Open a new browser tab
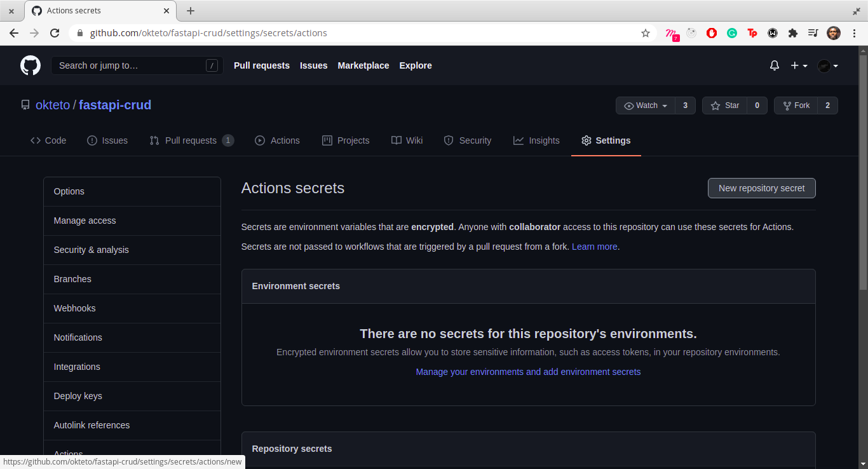 tap(191, 11)
